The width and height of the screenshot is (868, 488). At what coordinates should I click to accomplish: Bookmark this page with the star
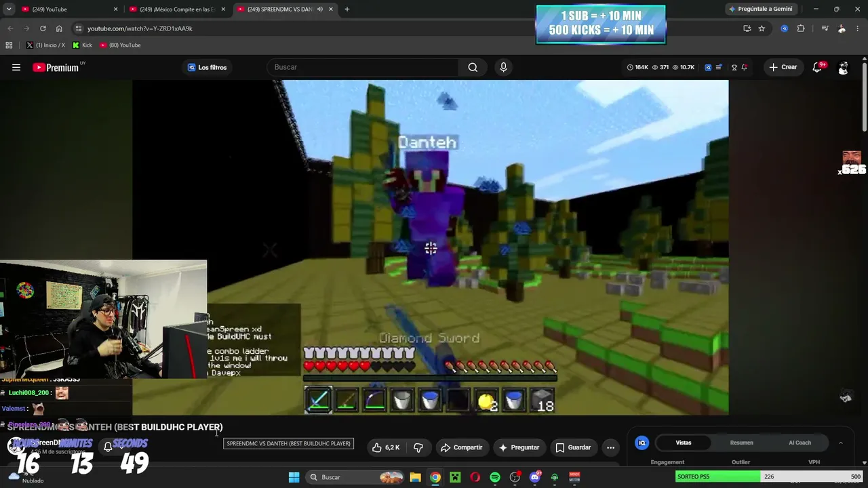tap(762, 28)
